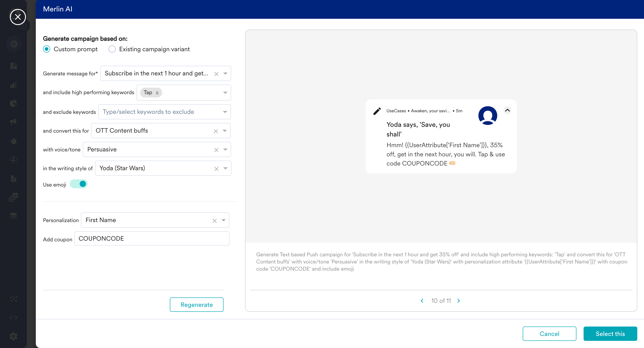
Task: Select Existing campaign variant radio option
Action: (x=112, y=49)
